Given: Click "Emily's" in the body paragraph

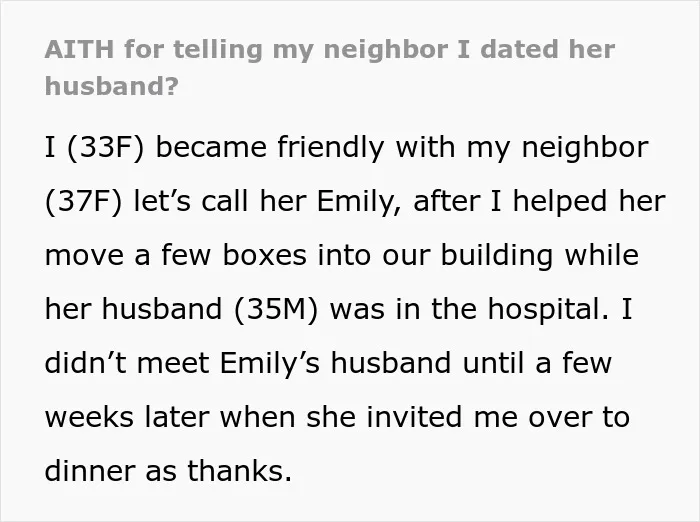Looking at the screenshot, I should click(x=270, y=363).
